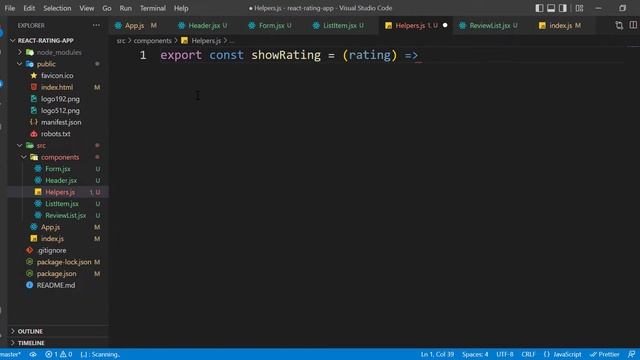Open Help menu
The width and height of the screenshot is (640, 360).
click(181, 8)
